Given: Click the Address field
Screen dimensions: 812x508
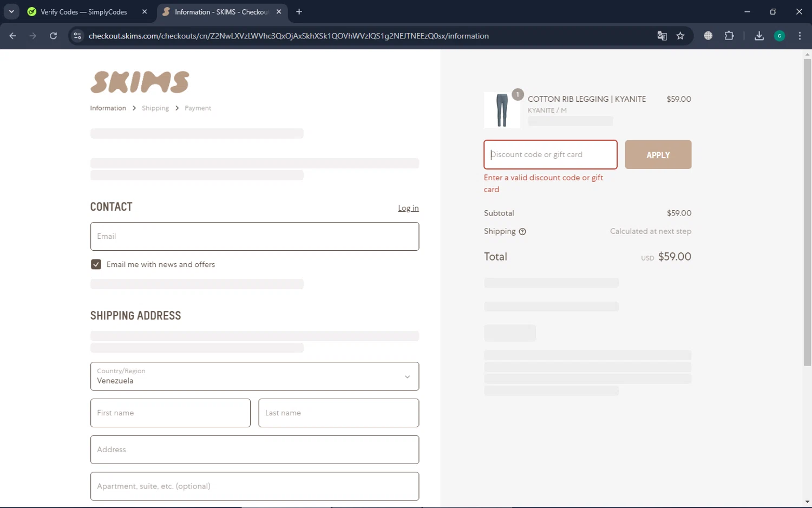Looking at the screenshot, I should click(254, 450).
